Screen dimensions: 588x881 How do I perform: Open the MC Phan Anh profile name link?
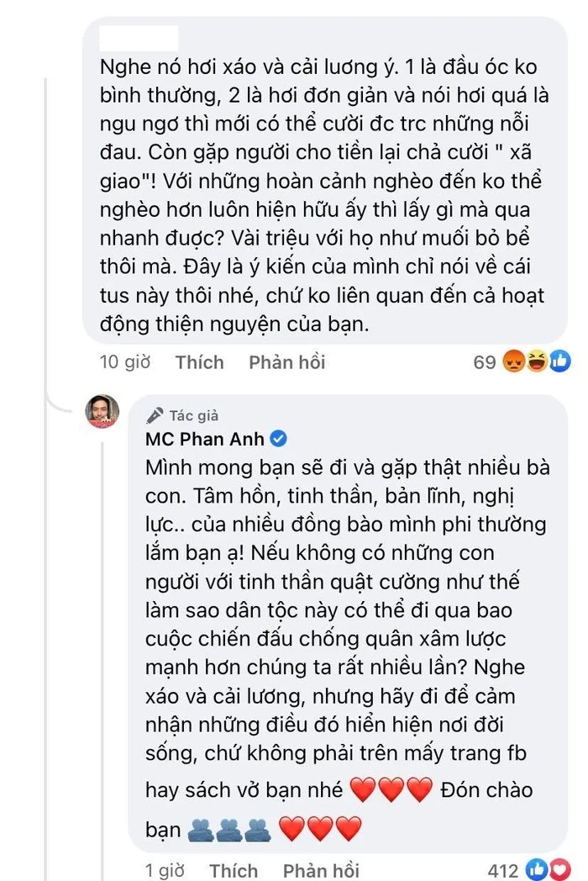tap(207, 439)
